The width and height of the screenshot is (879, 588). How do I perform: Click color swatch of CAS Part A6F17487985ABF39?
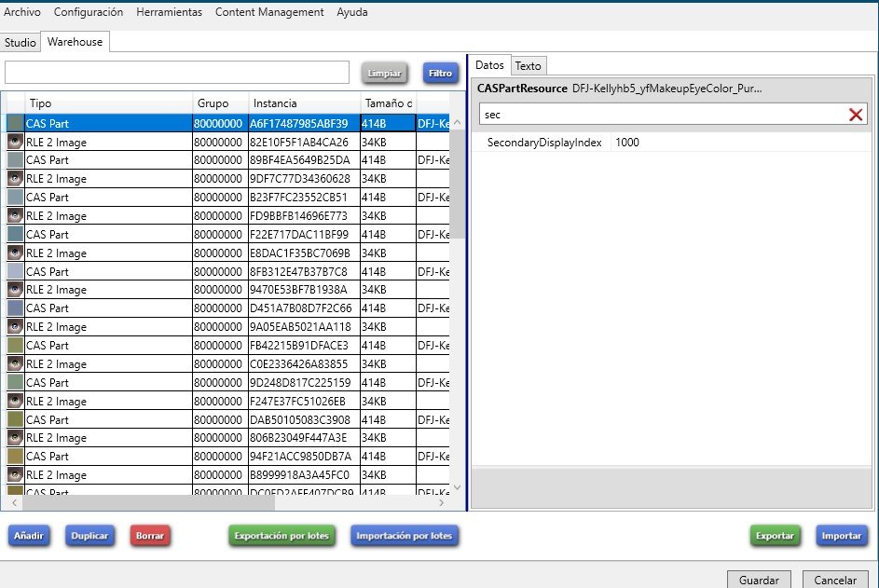[x=15, y=123]
